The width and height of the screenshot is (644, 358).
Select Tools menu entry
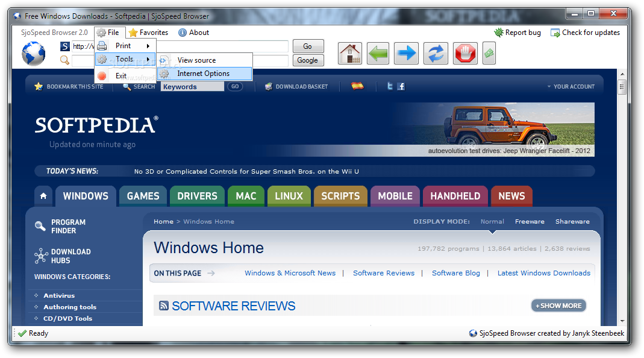tap(126, 59)
